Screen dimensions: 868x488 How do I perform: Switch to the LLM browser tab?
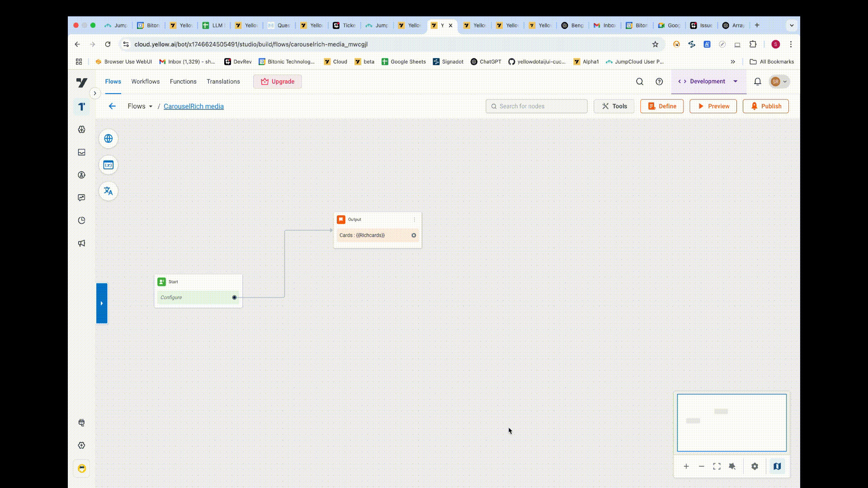click(x=214, y=25)
